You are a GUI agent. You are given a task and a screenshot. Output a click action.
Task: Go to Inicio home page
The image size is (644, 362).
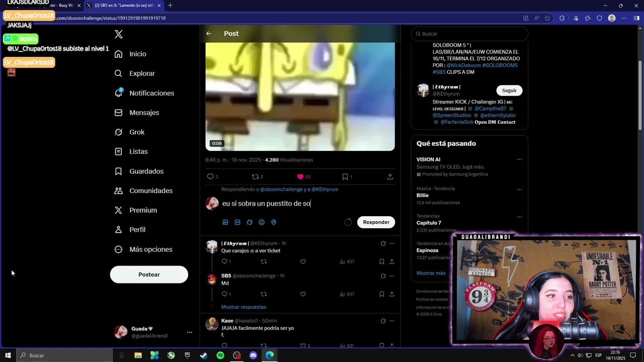[x=130, y=54]
